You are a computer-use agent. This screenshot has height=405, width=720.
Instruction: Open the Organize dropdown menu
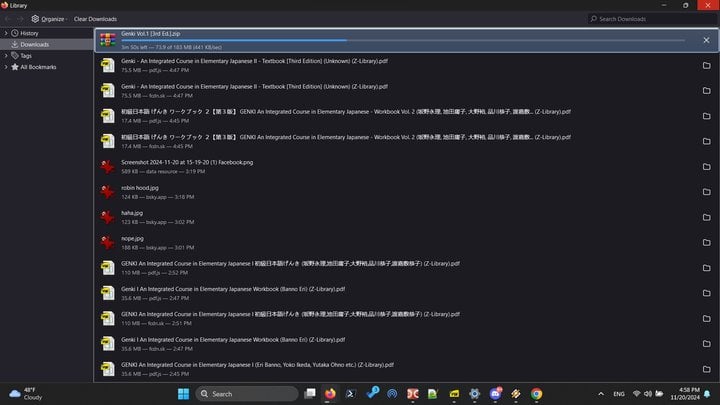click(x=49, y=19)
